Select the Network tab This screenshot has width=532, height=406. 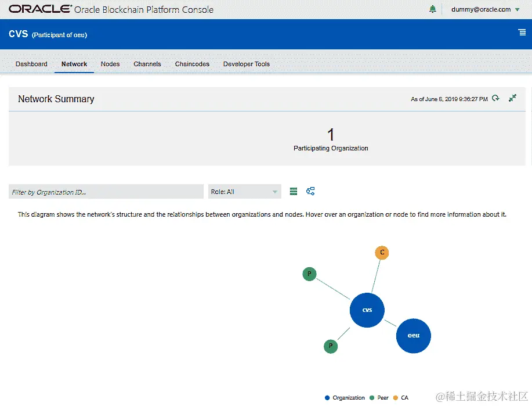click(x=74, y=64)
